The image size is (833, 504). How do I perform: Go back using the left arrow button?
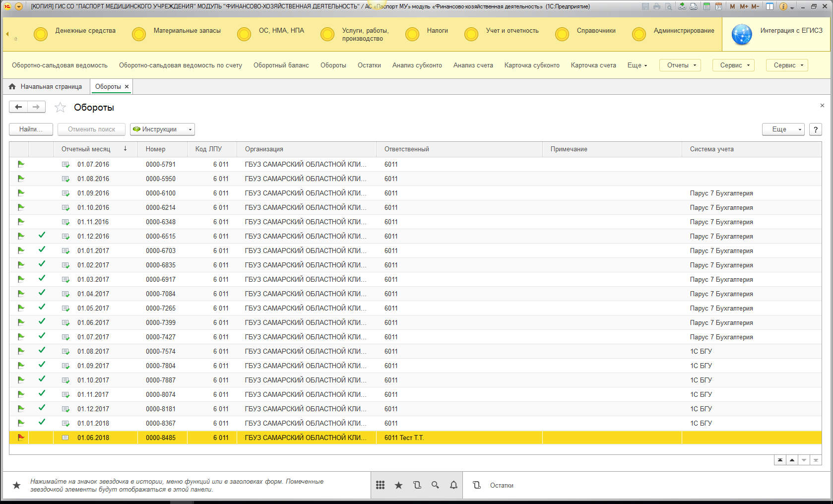(x=18, y=107)
